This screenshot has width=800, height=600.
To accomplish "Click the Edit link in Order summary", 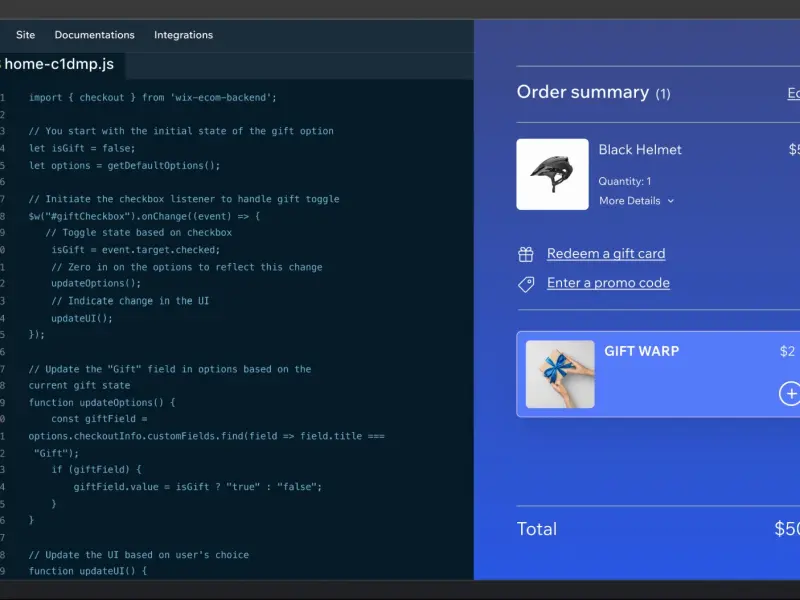I will (793, 93).
